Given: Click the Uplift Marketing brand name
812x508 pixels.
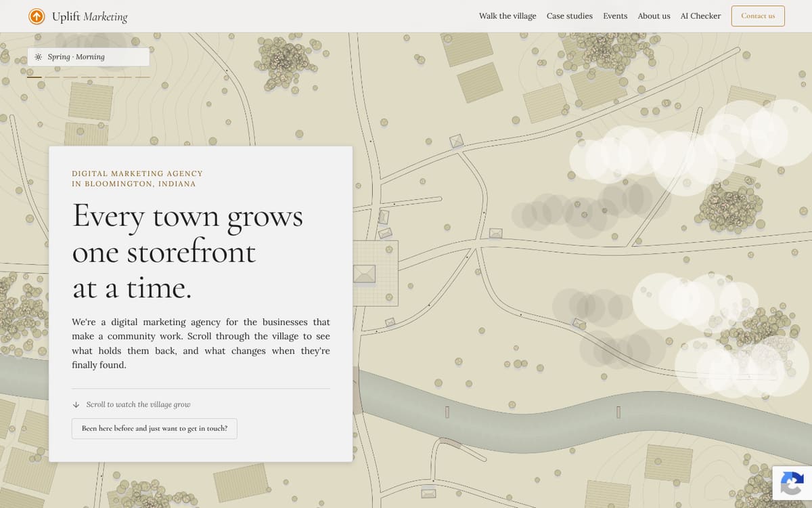Looking at the screenshot, I should point(90,17).
